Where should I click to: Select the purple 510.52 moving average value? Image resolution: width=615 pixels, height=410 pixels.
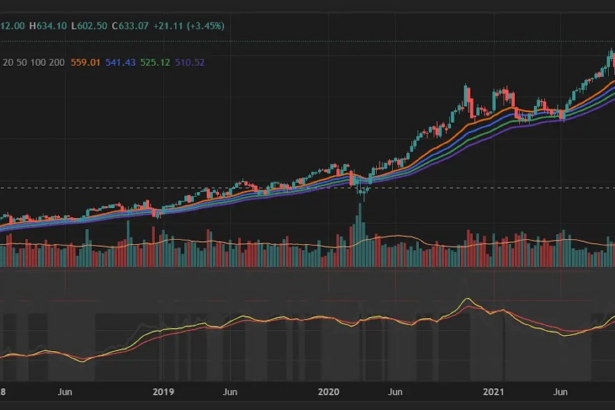(190, 62)
